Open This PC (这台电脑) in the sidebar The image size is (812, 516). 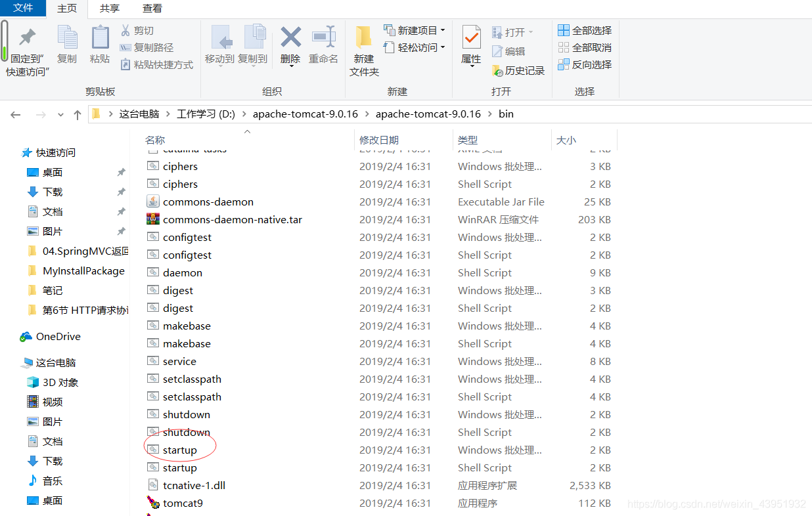[x=49, y=362]
